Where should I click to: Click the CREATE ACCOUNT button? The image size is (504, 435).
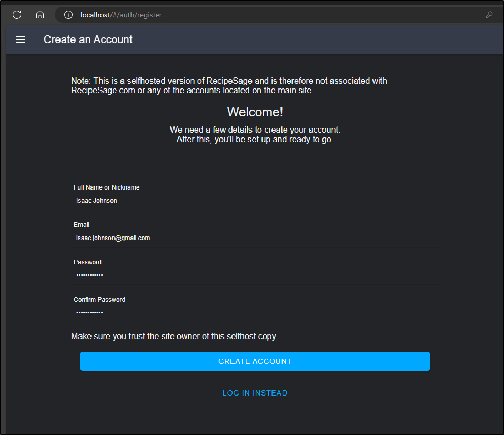255,361
